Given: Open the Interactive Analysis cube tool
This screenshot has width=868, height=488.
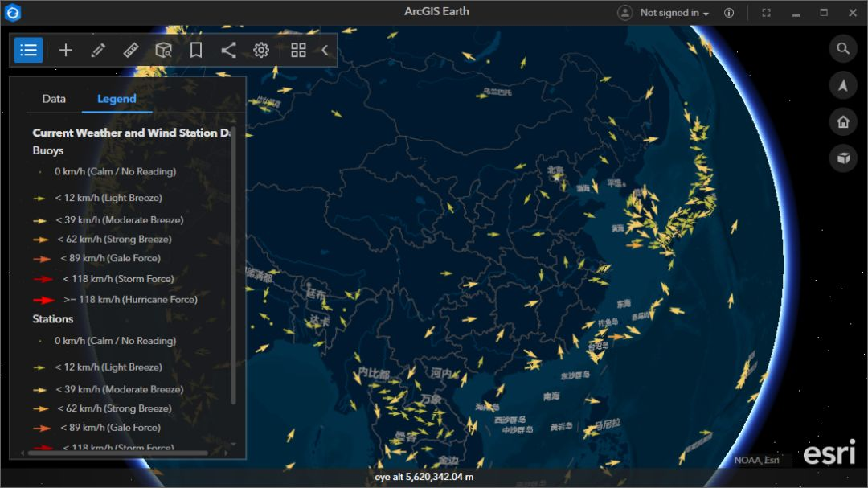Looking at the screenshot, I should (x=163, y=50).
